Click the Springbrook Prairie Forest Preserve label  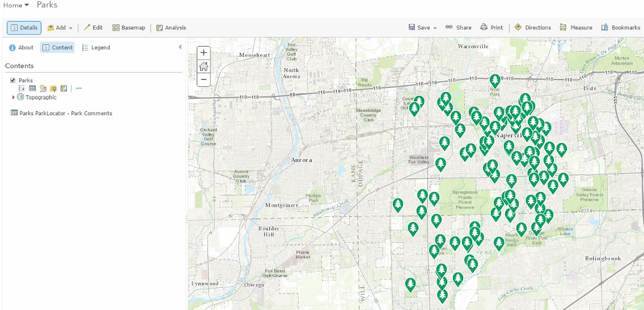pos(465,200)
